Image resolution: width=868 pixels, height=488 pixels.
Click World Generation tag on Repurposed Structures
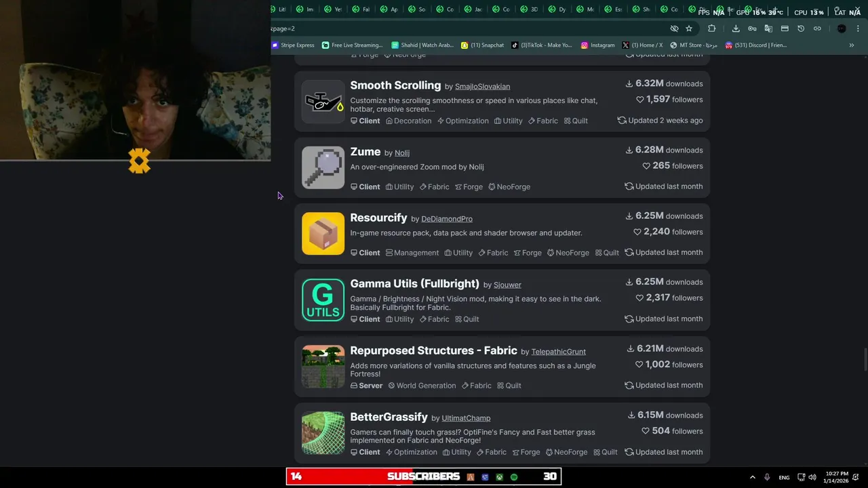tap(422, 386)
